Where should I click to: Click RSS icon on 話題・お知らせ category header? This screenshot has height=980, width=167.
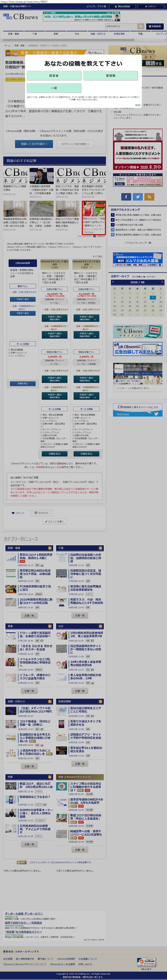click(x=50, y=702)
